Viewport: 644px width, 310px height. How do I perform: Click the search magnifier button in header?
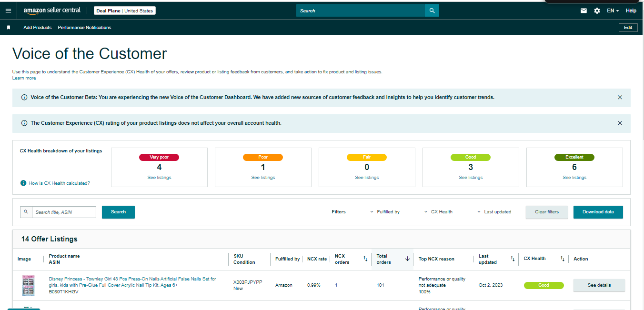click(432, 10)
